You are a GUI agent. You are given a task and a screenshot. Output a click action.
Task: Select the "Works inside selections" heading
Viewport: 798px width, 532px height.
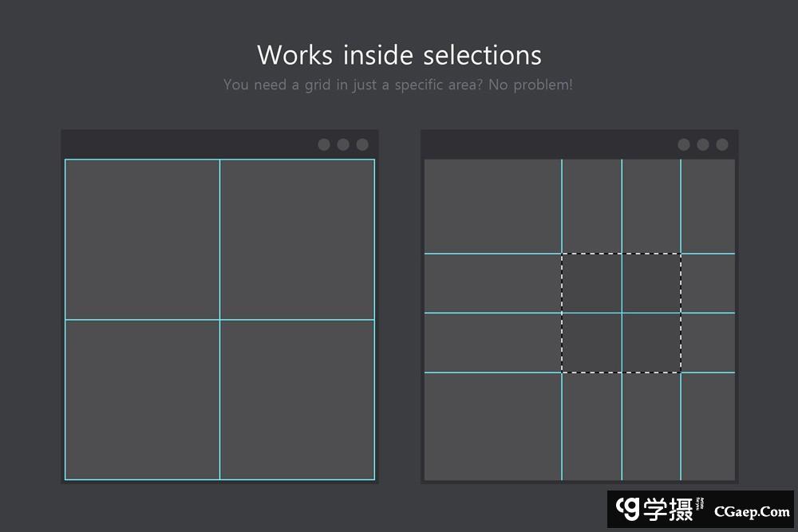click(x=399, y=55)
